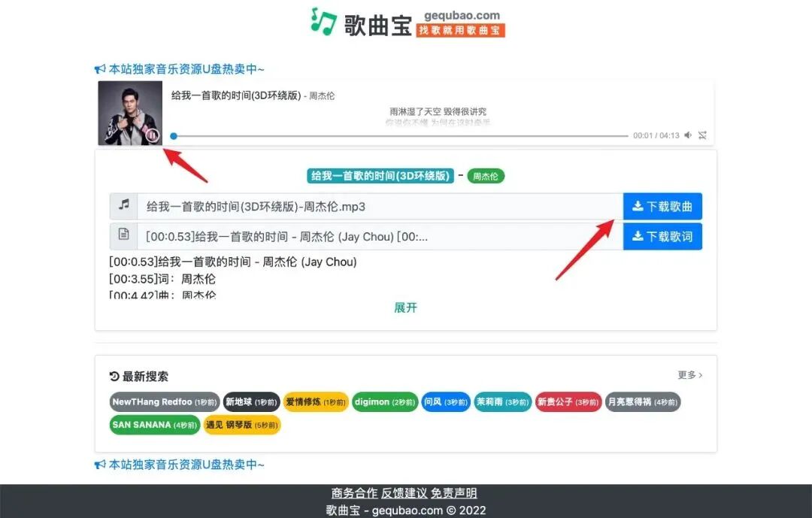Viewport: 812px width, 518px height.
Task: Pause playback on the album cover
Action: coord(152,135)
